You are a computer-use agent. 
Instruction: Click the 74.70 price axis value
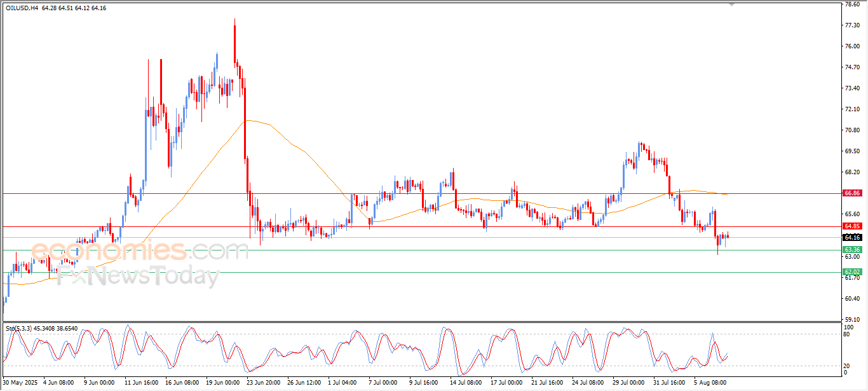coord(852,67)
